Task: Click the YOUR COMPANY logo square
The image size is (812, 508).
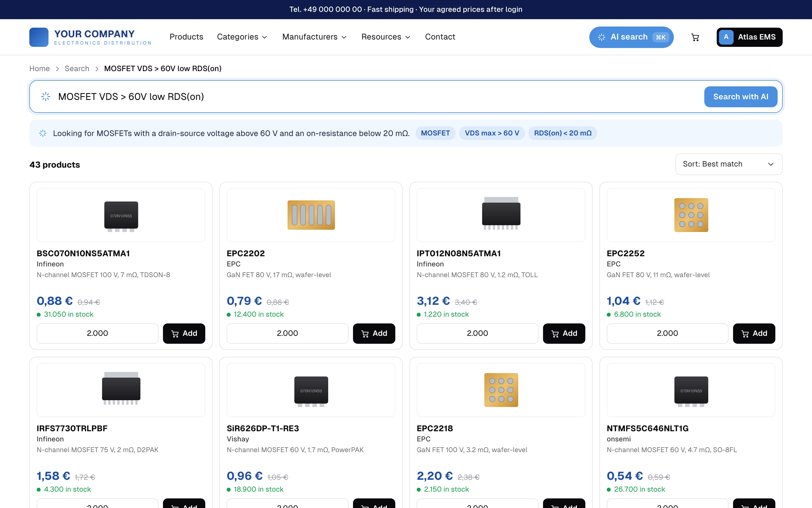Action: pyautogui.click(x=39, y=37)
